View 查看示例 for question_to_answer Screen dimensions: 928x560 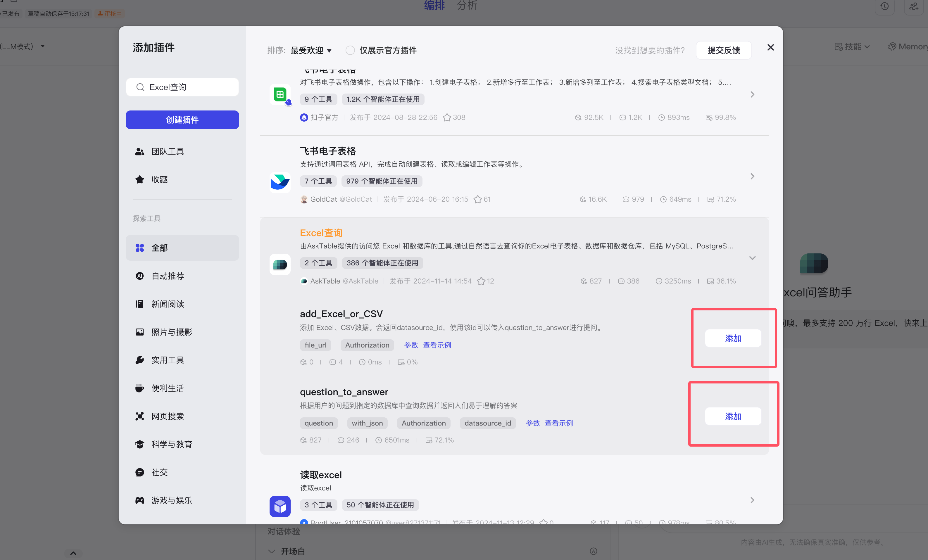click(x=559, y=423)
